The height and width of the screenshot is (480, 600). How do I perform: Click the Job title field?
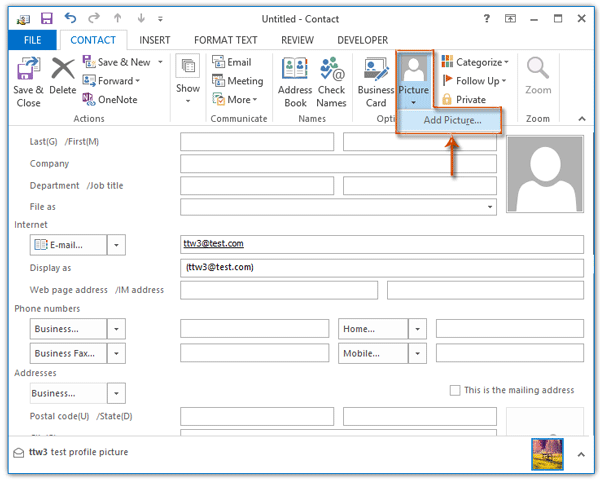tap(419, 186)
